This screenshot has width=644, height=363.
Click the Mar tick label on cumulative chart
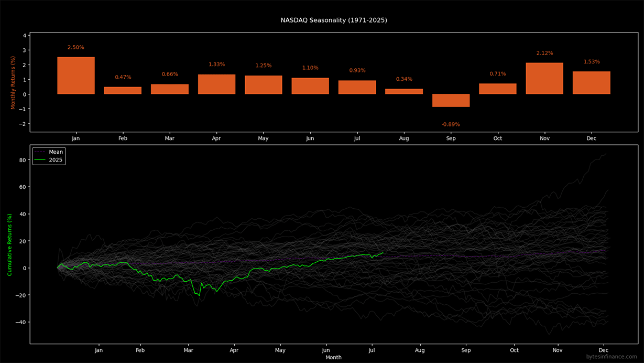coord(189,350)
